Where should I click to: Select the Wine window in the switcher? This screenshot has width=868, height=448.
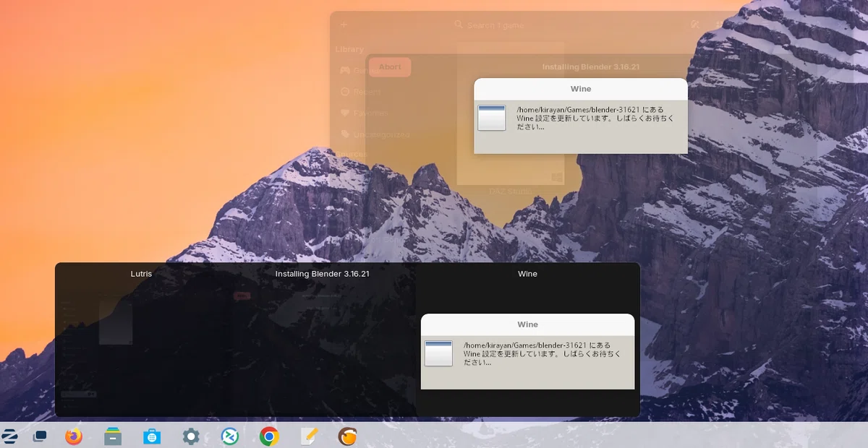(527, 340)
